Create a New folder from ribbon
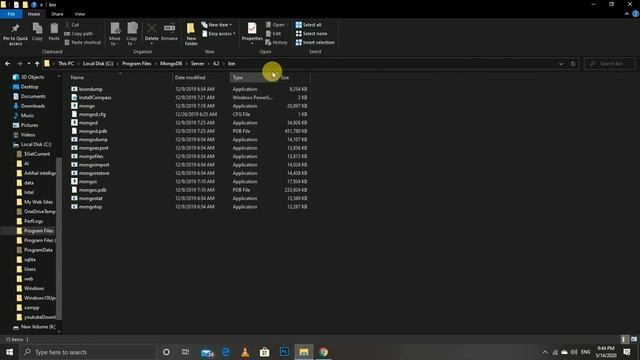This screenshot has width=640, height=360. coord(191,34)
